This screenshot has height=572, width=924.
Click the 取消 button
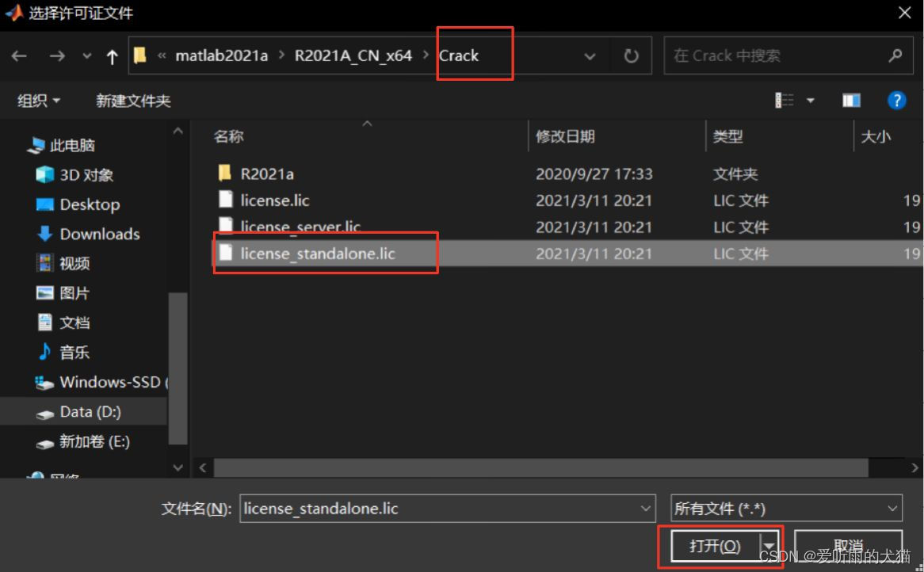coord(848,546)
